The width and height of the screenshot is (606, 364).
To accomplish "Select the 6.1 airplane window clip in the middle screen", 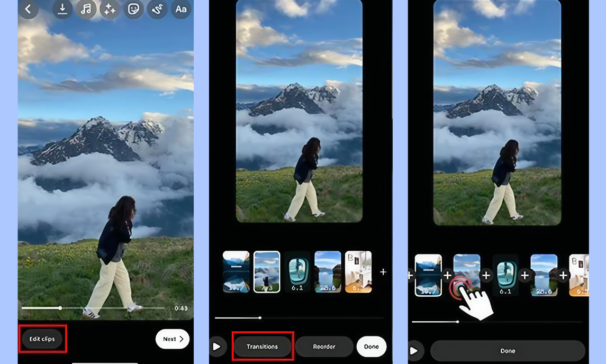I will 297,271.
